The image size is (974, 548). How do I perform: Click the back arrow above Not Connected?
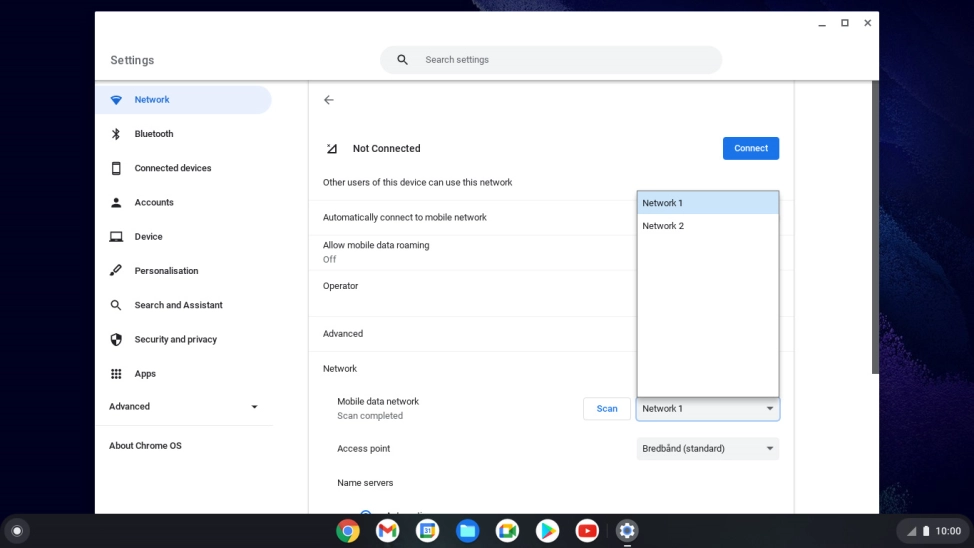[x=329, y=100]
